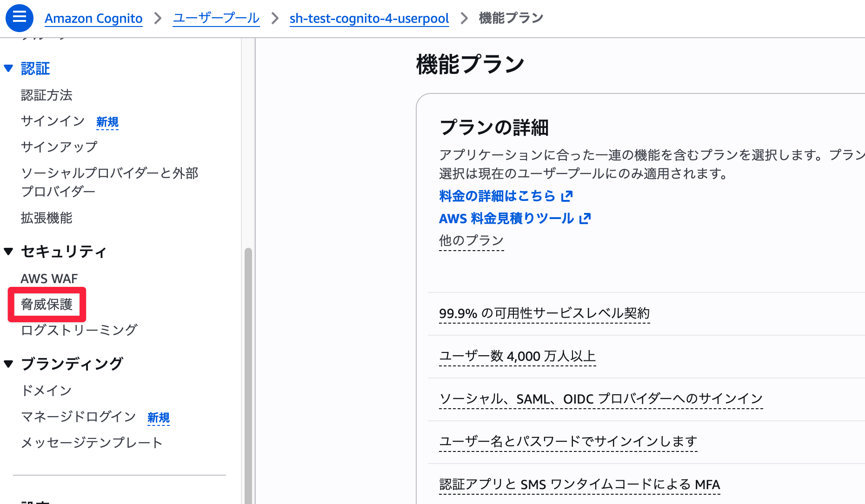Click the セキュリティ section heading
The height and width of the screenshot is (504, 865).
[x=64, y=252]
